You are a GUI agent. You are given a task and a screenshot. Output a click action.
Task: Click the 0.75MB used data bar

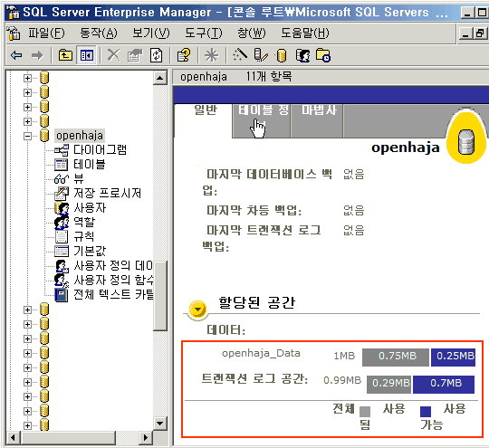396,357
